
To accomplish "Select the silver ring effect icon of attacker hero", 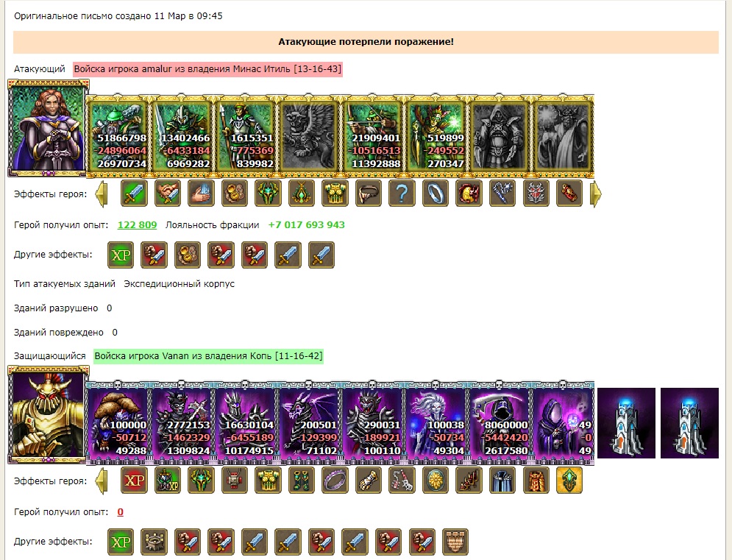I will pyautogui.click(x=435, y=194).
